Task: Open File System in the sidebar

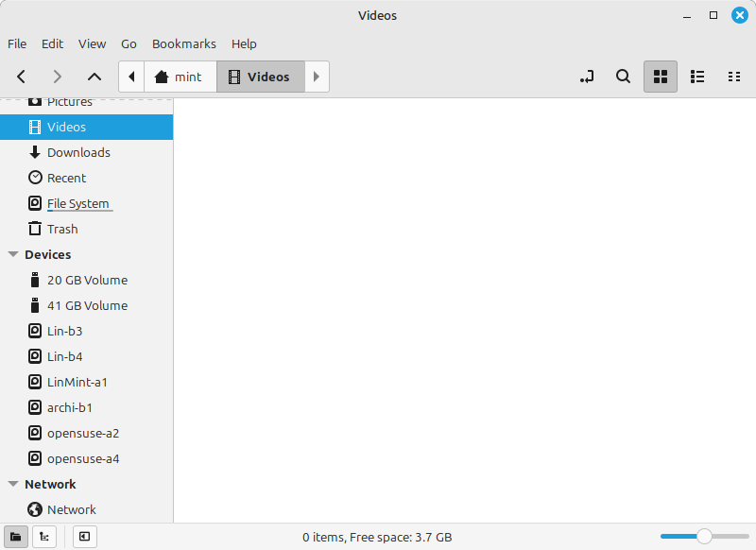Action: coord(87,204)
